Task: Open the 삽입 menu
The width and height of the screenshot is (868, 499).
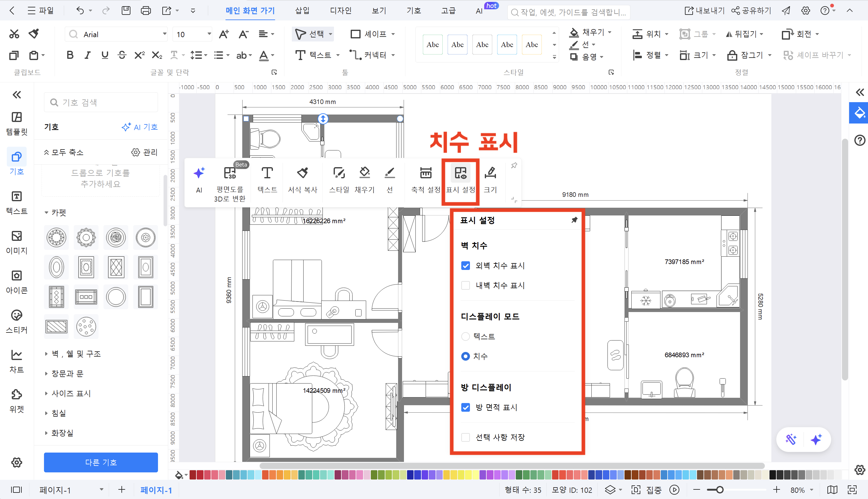Action: coord(301,11)
